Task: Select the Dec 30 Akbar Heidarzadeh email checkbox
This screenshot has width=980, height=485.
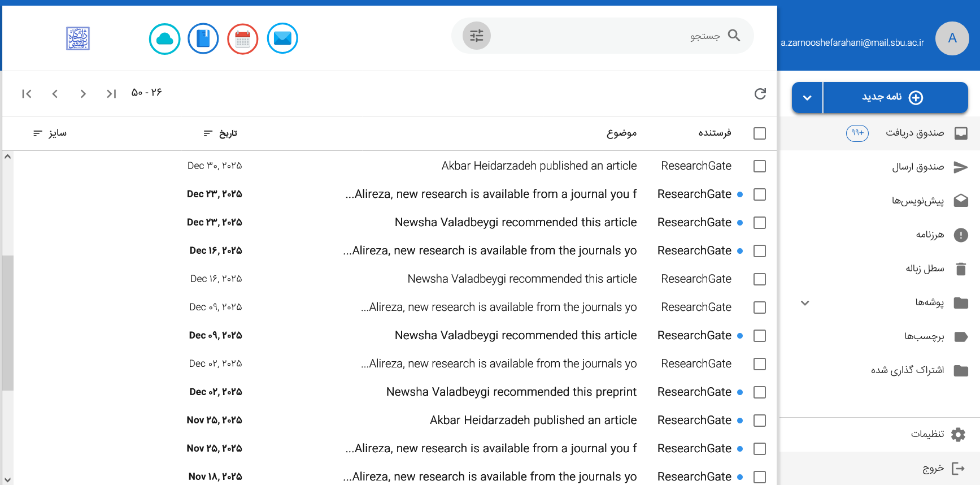Action: coord(760,166)
